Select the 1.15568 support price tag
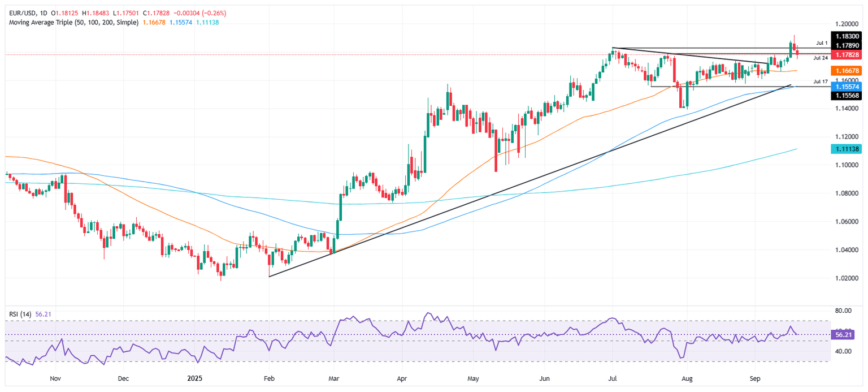This screenshot has height=392, width=868. tap(847, 96)
